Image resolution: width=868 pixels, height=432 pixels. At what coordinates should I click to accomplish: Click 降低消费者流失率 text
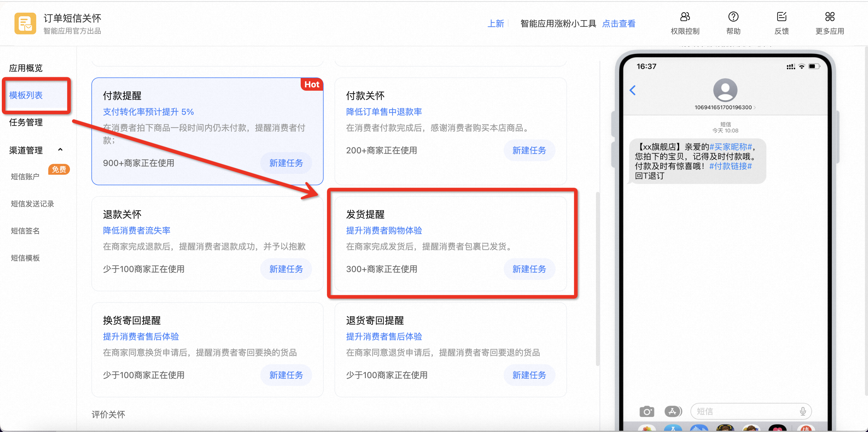point(136,230)
